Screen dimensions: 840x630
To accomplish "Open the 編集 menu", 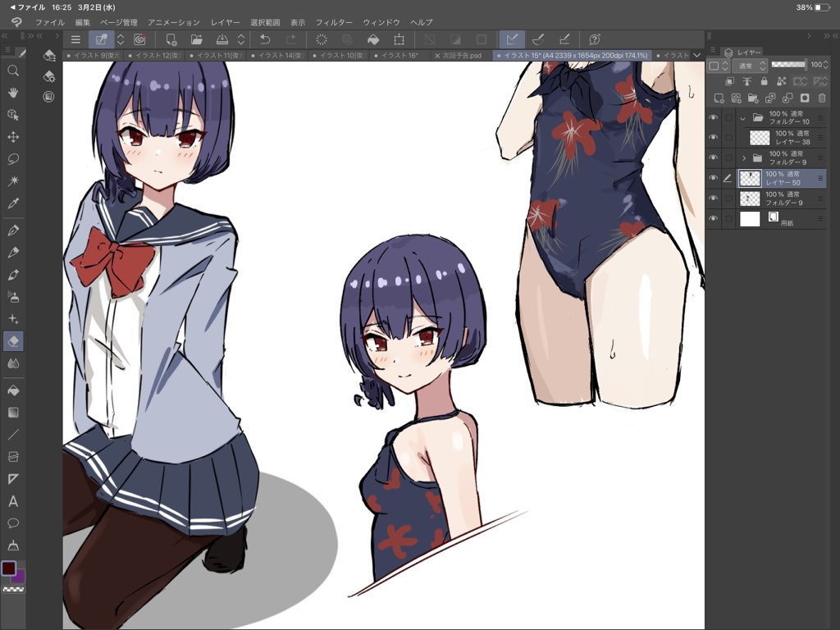I will click(83, 22).
